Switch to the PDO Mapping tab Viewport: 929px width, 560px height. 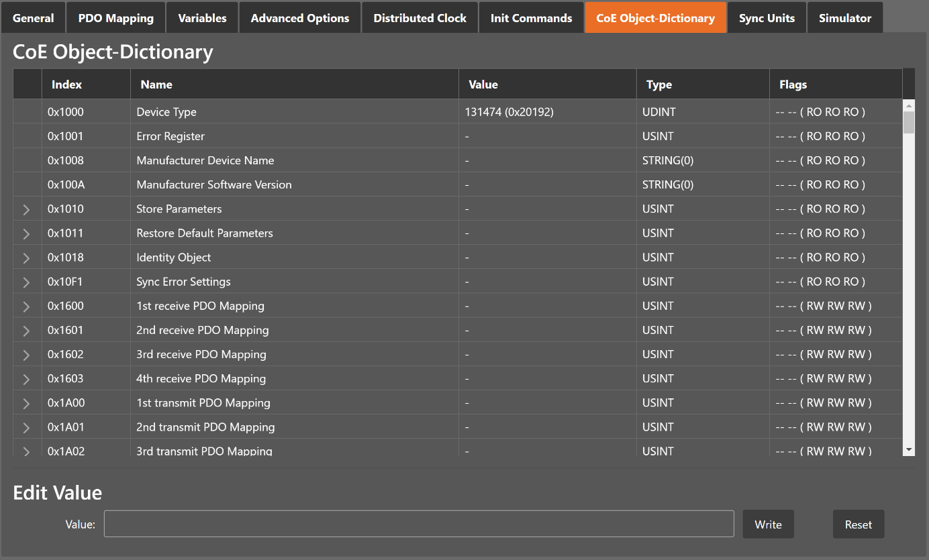(x=115, y=18)
